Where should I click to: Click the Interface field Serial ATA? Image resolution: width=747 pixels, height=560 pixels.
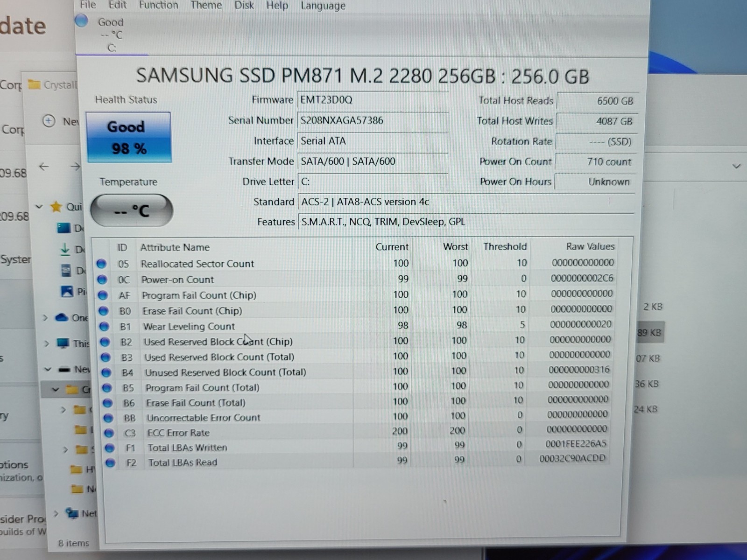373,141
